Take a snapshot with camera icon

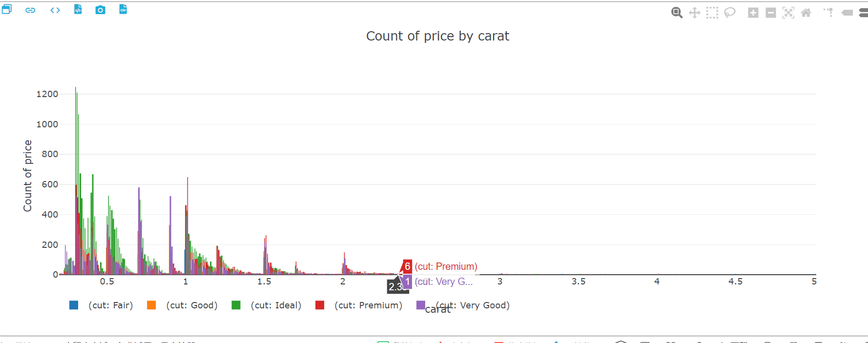click(x=100, y=10)
